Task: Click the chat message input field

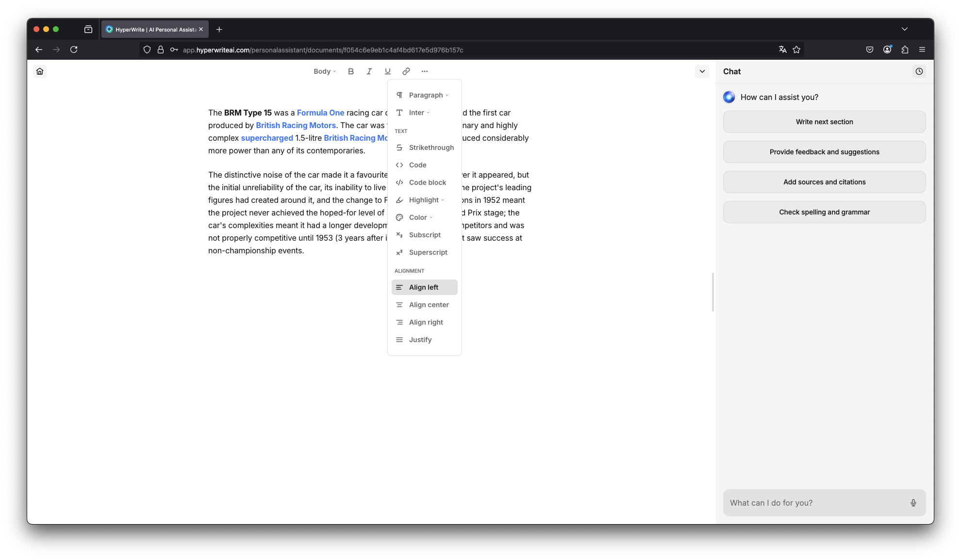Action: pyautogui.click(x=815, y=503)
